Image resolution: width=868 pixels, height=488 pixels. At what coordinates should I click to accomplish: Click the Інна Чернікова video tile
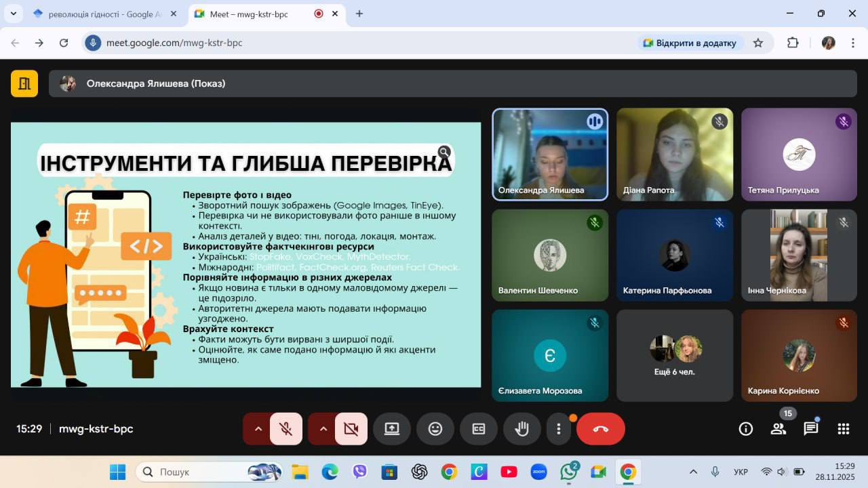pyautogui.click(x=799, y=256)
